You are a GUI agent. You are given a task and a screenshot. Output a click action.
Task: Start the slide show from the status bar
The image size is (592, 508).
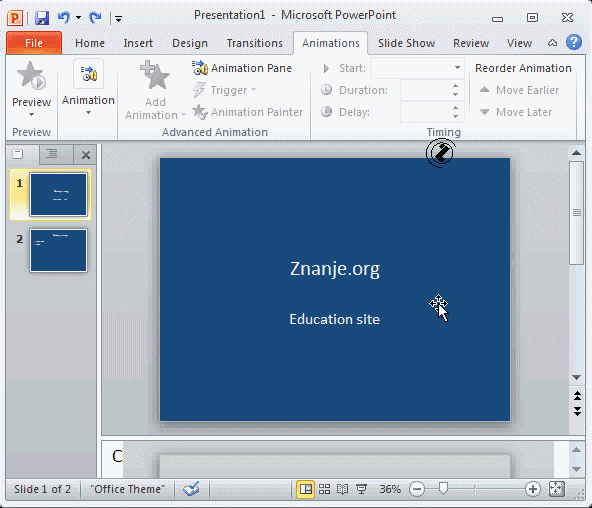click(x=361, y=489)
